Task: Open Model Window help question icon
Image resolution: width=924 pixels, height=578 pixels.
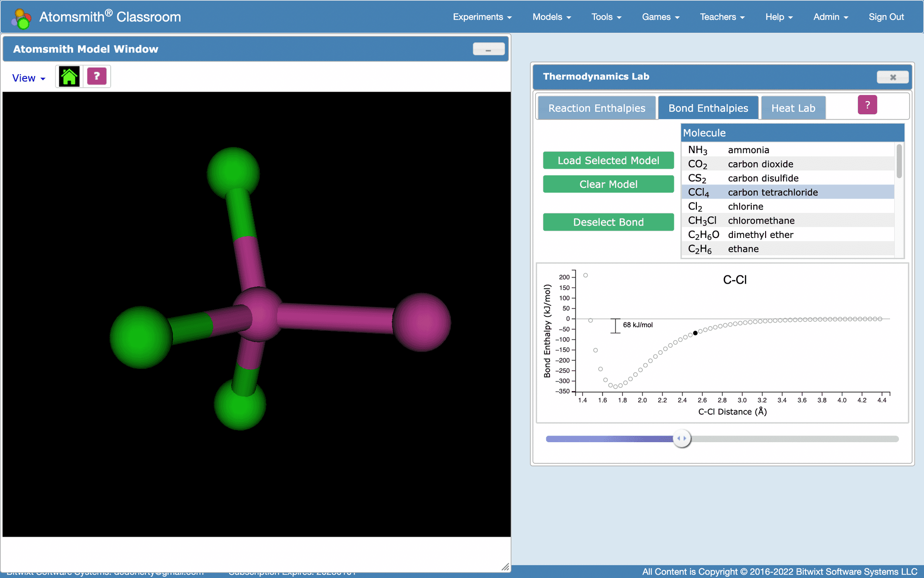Action: click(x=97, y=76)
